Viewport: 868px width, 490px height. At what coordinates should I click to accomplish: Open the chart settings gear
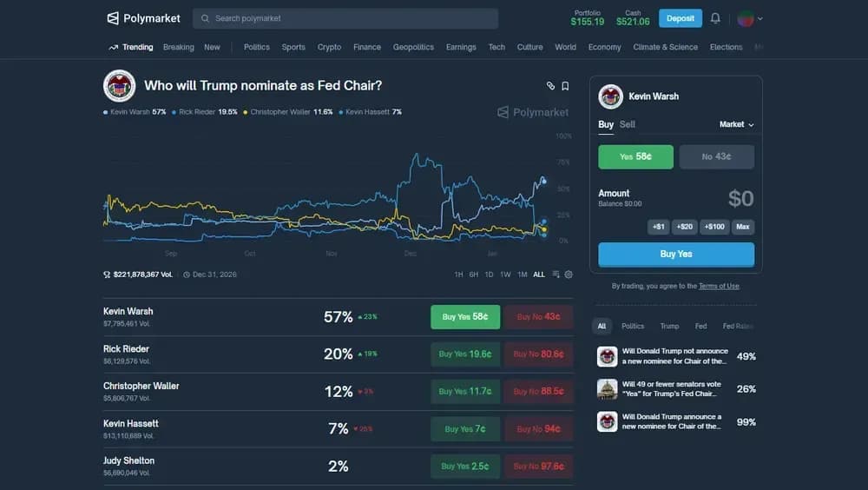569,275
